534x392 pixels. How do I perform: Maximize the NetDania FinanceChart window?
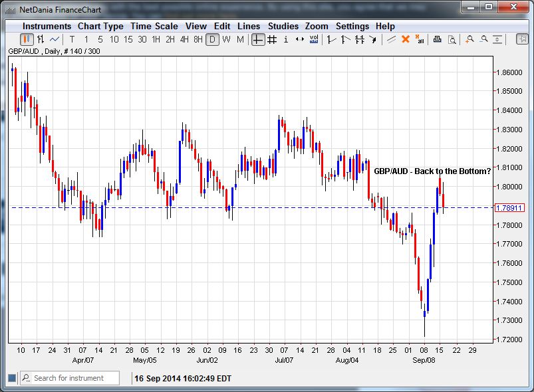(489, 7)
